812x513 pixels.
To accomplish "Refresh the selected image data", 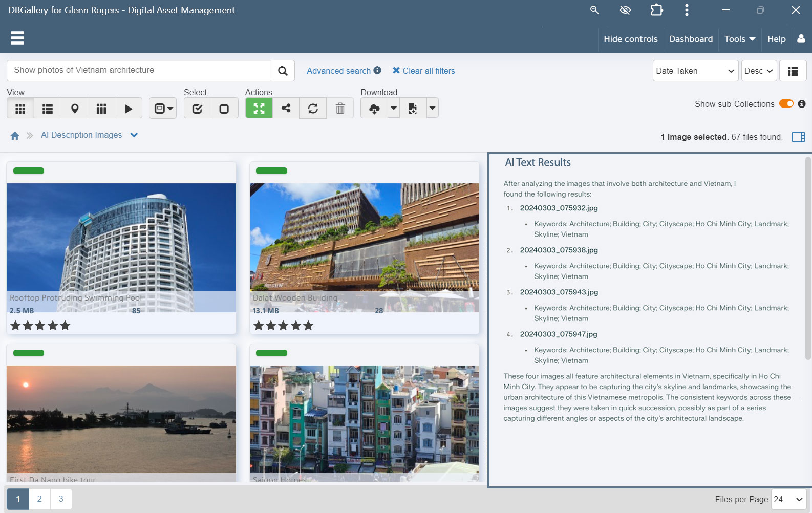I will tap(313, 108).
